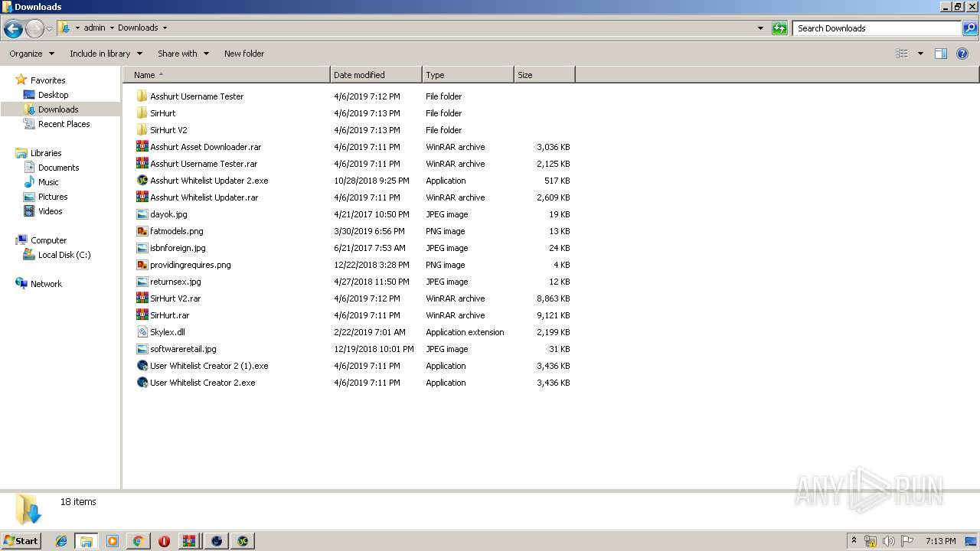The height and width of the screenshot is (551, 980).
Task: Select fatmodels.png image icon
Action: coord(142,231)
